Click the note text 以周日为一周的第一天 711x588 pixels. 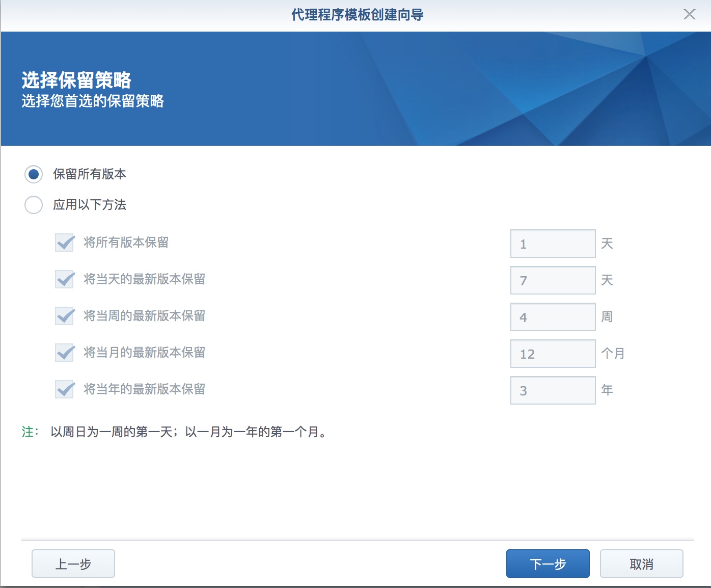point(112,432)
